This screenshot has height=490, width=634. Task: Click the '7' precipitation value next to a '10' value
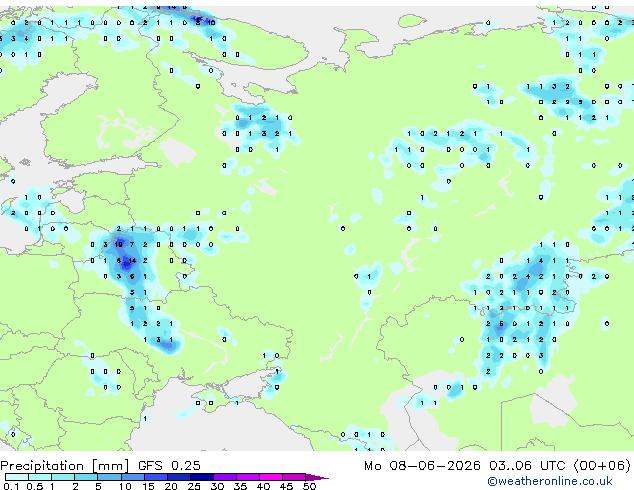[132, 245]
